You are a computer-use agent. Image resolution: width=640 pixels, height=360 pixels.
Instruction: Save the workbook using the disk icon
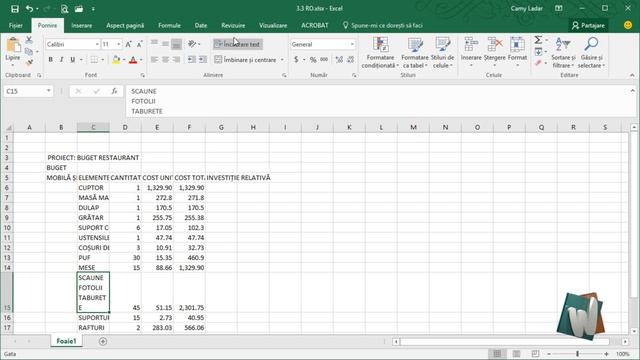[x=15, y=9]
